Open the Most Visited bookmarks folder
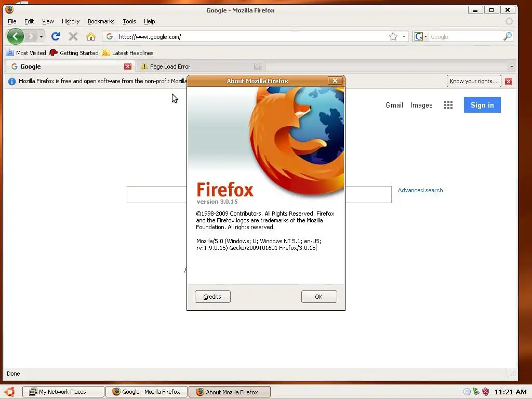Viewport: 532px width, 399px height. 26,53
